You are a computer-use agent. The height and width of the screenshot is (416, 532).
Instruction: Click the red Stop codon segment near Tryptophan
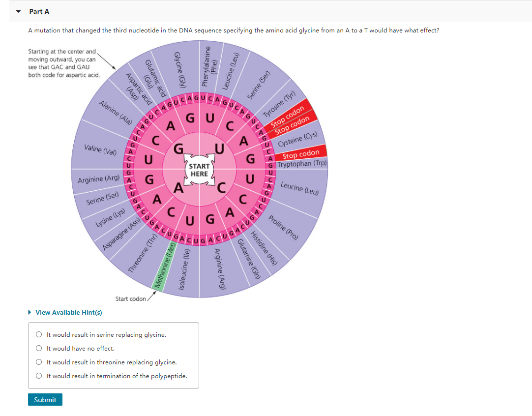click(x=300, y=153)
